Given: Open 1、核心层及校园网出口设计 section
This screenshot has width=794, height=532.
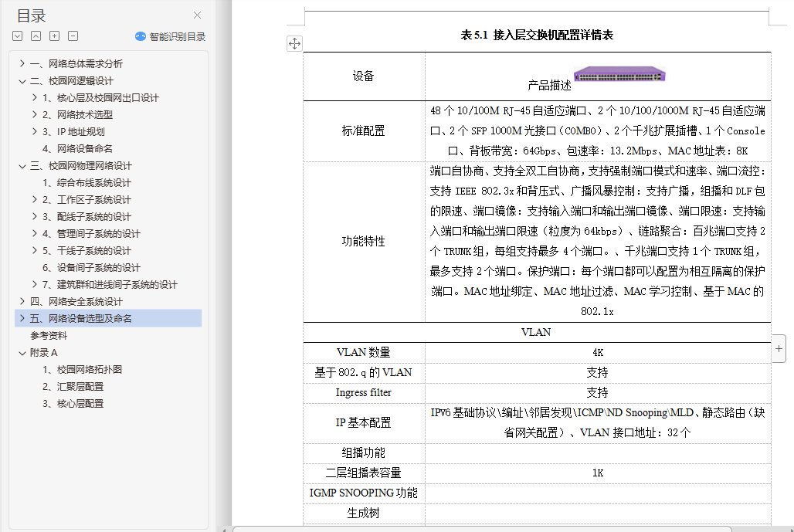Looking at the screenshot, I should pyautogui.click(x=100, y=98).
